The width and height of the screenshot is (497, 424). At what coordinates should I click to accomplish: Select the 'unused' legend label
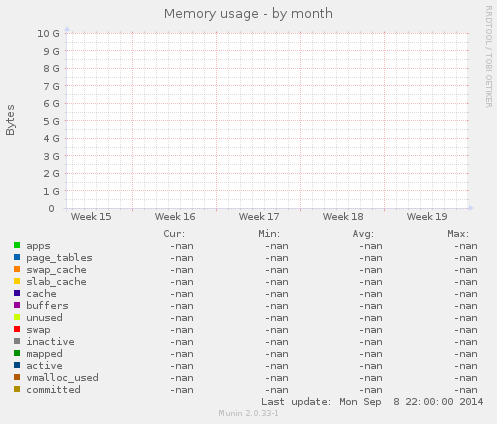pyautogui.click(x=44, y=318)
